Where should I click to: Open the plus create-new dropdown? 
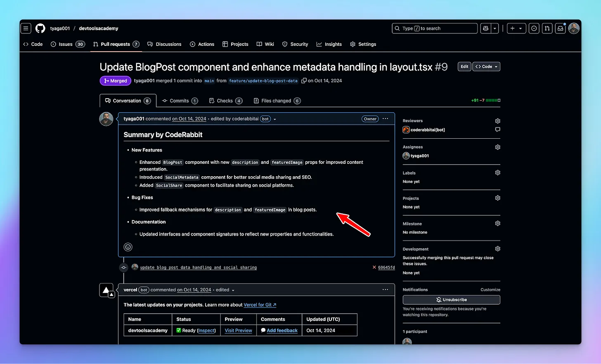(x=516, y=28)
